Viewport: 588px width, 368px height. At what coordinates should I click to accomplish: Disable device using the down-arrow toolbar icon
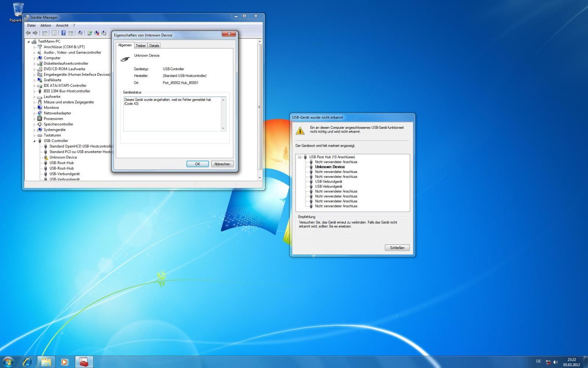(x=104, y=33)
